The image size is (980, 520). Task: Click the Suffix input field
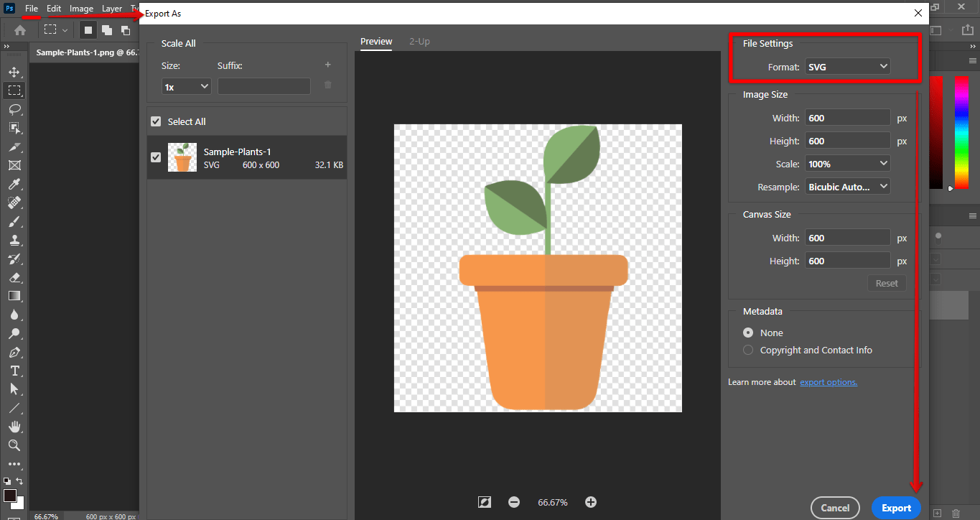click(263, 85)
